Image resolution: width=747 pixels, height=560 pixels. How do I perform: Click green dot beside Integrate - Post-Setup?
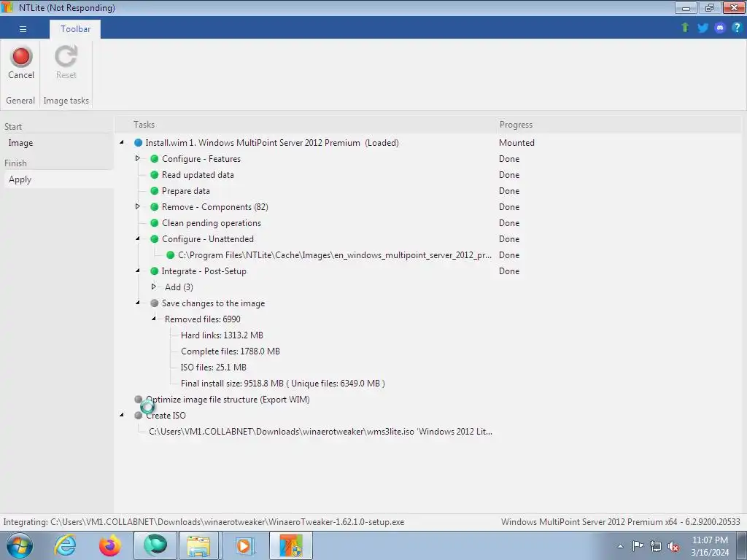(155, 271)
